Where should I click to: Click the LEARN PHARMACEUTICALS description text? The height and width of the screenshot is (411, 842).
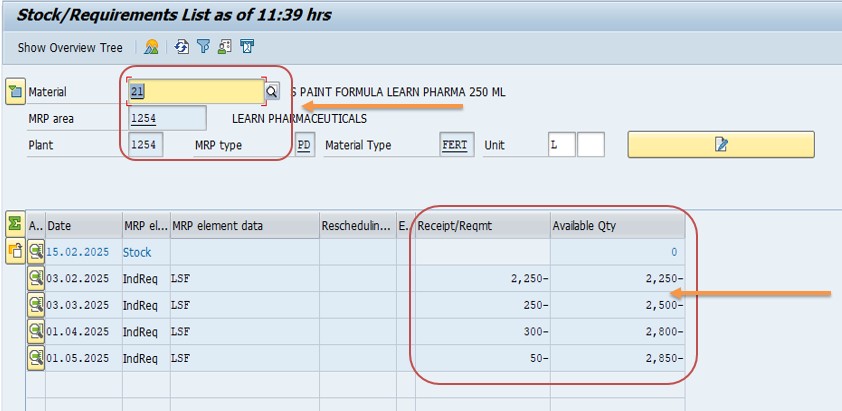(299, 119)
